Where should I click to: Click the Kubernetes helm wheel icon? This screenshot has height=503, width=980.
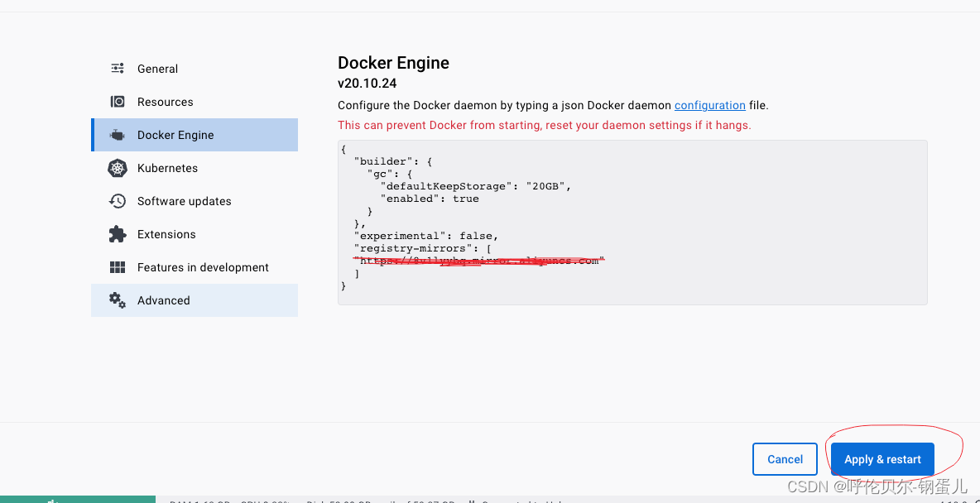[118, 168]
